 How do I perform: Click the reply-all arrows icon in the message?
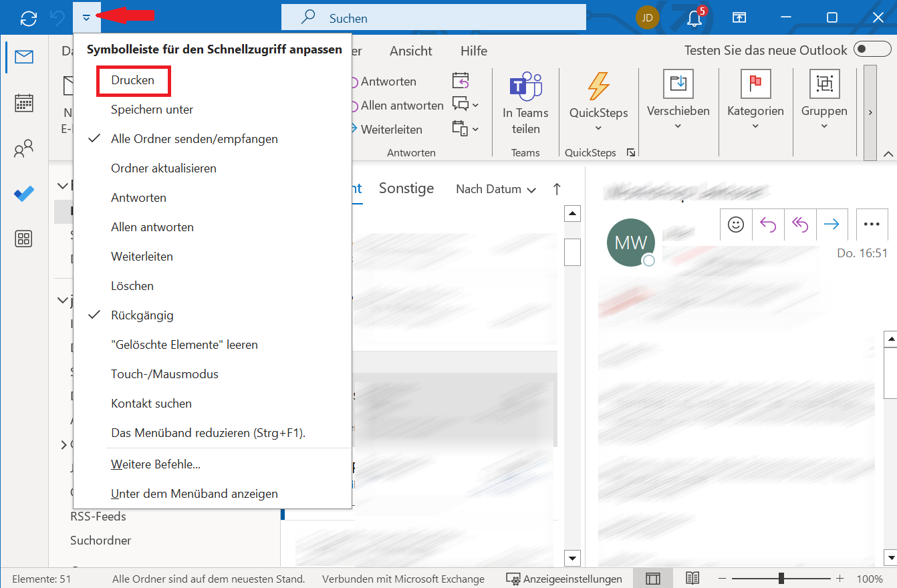(x=800, y=225)
